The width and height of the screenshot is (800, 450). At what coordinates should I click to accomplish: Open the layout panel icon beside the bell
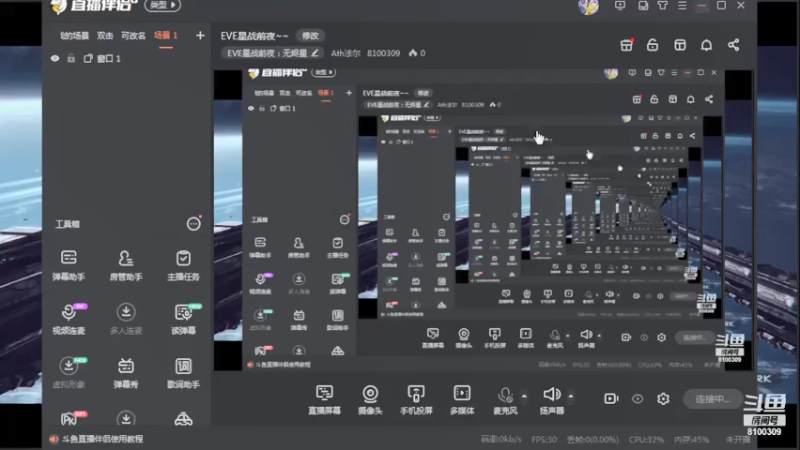point(680,45)
